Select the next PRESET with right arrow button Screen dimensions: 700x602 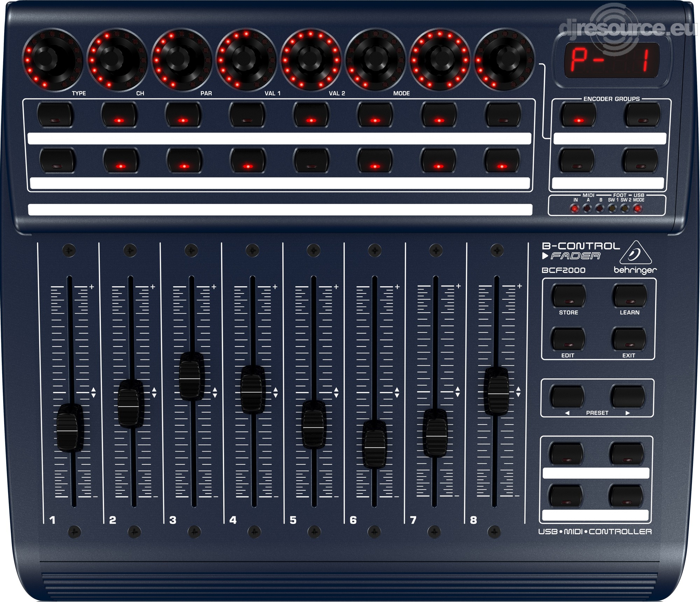(x=628, y=396)
